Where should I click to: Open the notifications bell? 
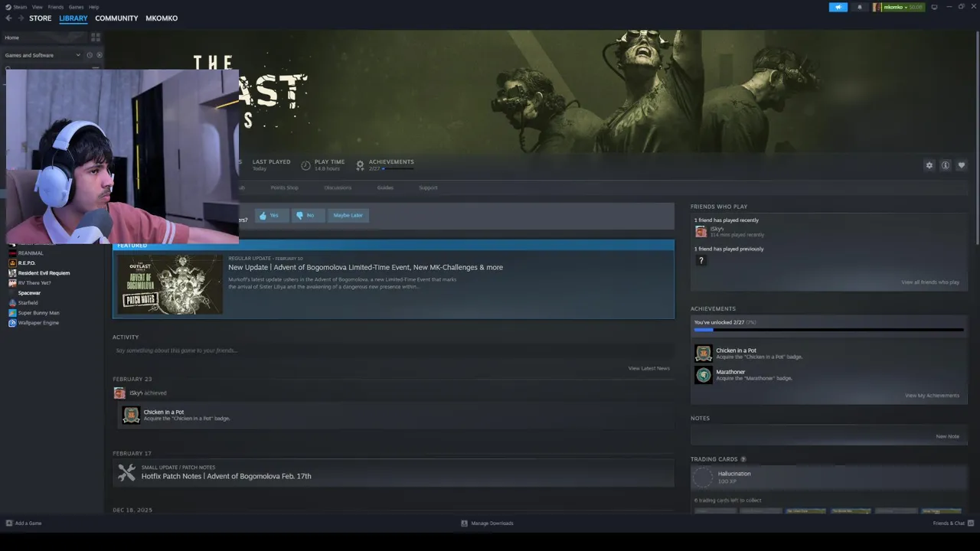(x=859, y=7)
